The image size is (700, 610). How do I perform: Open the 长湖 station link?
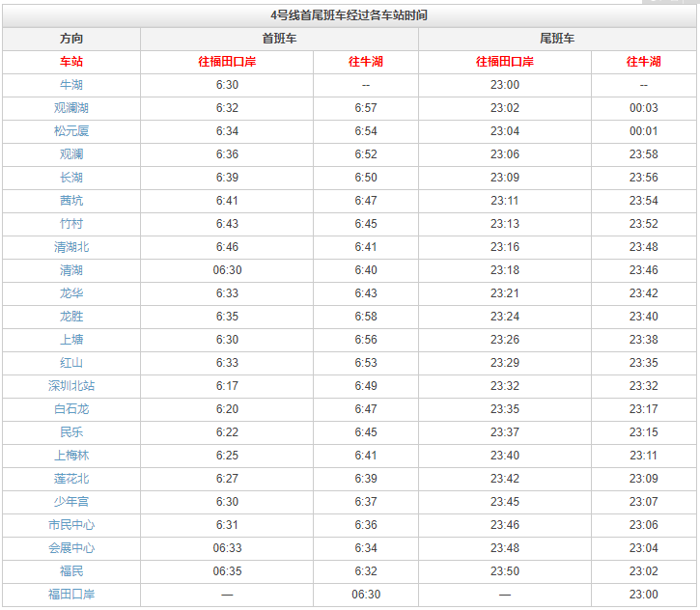coord(71,178)
